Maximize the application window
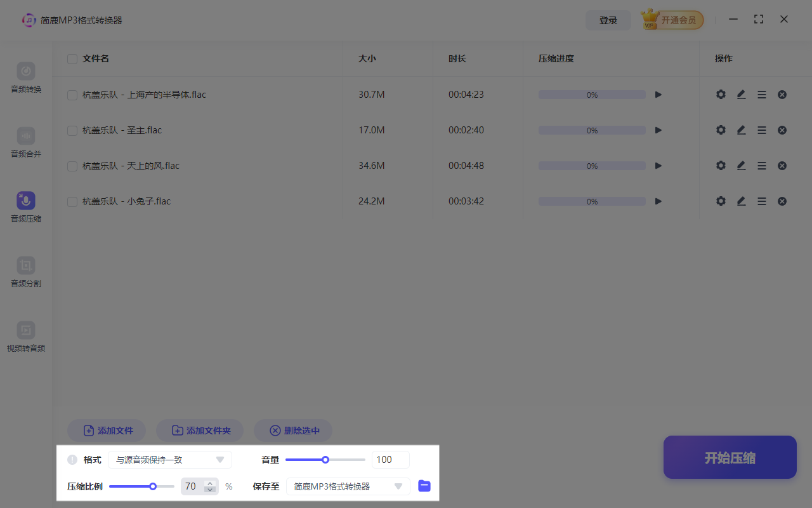This screenshot has width=812, height=508. pyautogui.click(x=759, y=19)
